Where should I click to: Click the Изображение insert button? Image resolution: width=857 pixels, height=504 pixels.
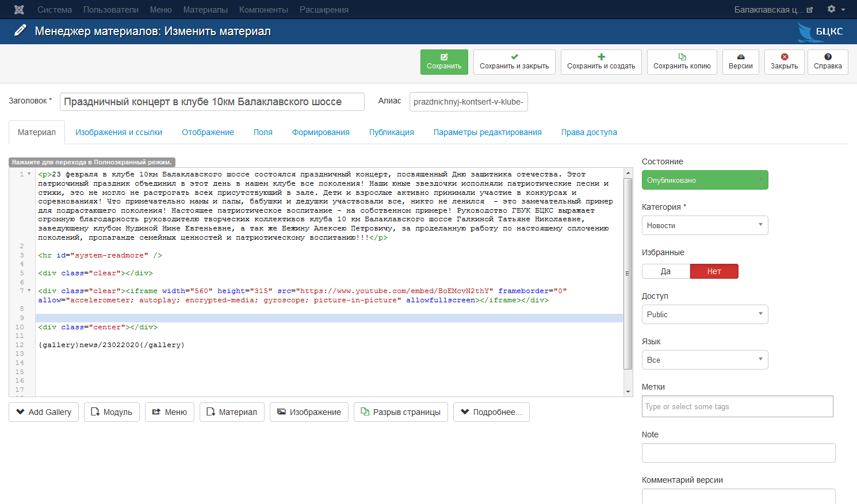[x=309, y=412]
